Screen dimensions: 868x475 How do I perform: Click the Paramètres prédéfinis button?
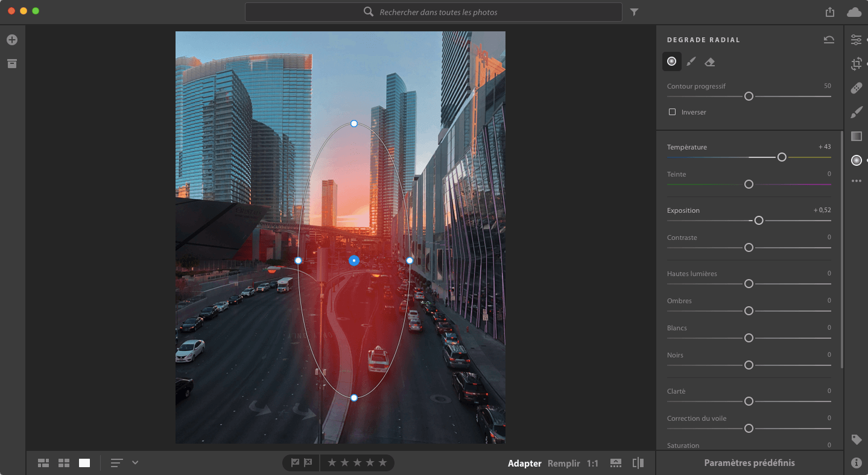pos(749,463)
